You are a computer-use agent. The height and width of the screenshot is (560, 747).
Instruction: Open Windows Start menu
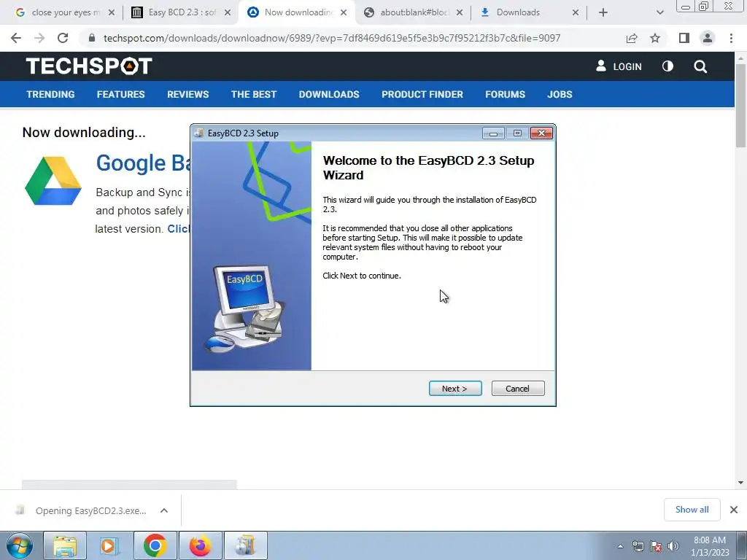(x=20, y=545)
